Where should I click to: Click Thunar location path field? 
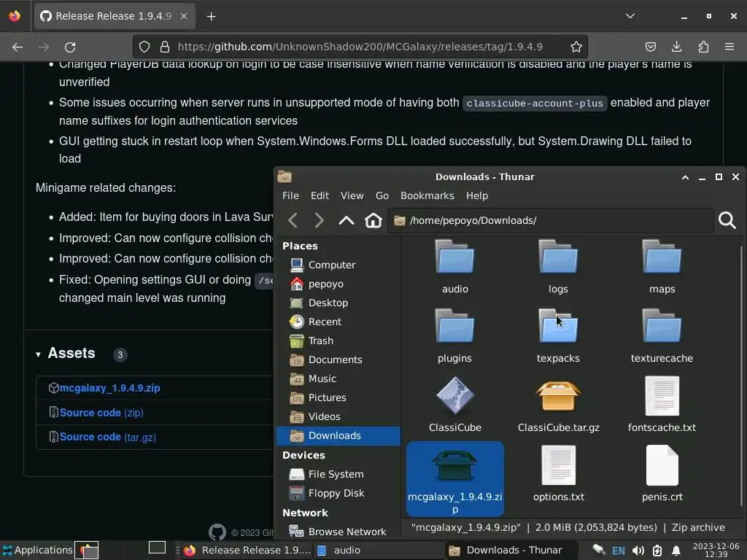pos(551,220)
